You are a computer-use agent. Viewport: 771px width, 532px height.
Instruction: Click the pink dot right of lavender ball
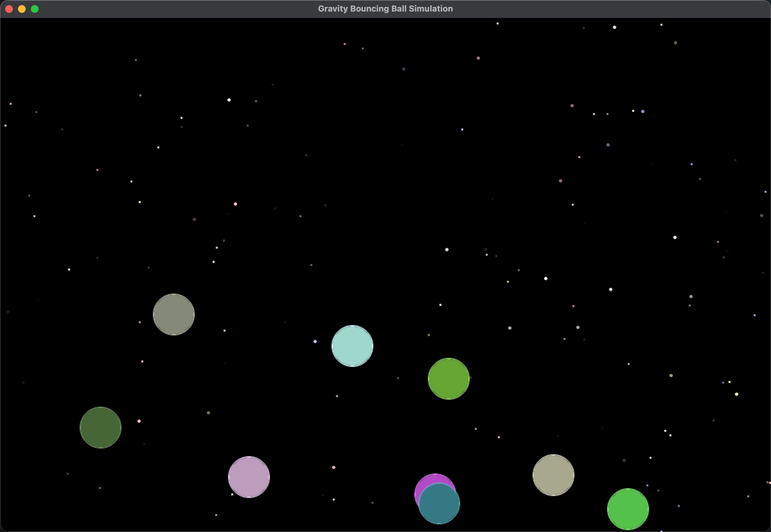[334, 467]
